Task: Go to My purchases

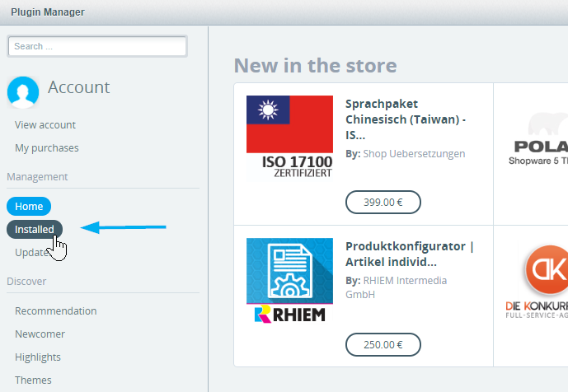Action: tap(47, 148)
